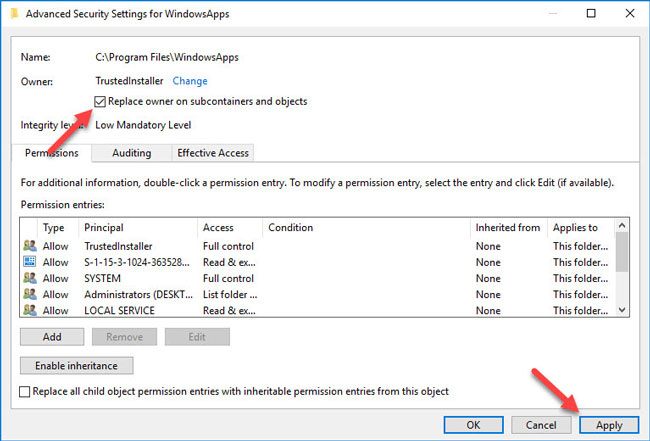Click the Add button
This screenshot has width=650, height=441.
tap(52, 337)
